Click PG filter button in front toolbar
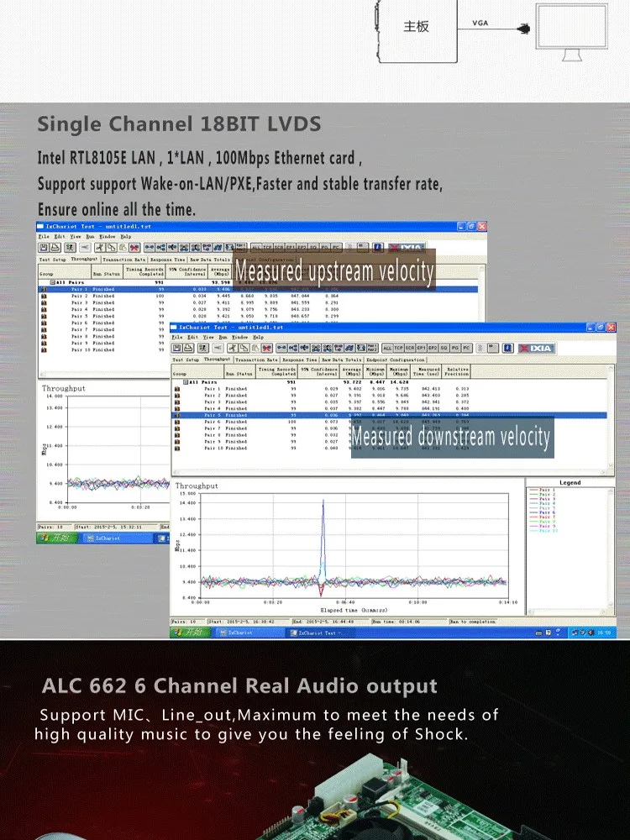This screenshot has height=840, width=630. coord(454,348)
